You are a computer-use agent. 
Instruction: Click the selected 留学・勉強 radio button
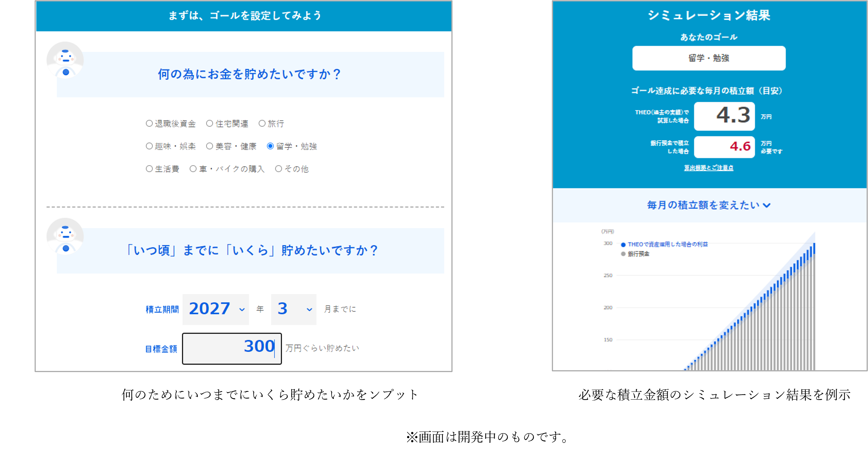270,146
